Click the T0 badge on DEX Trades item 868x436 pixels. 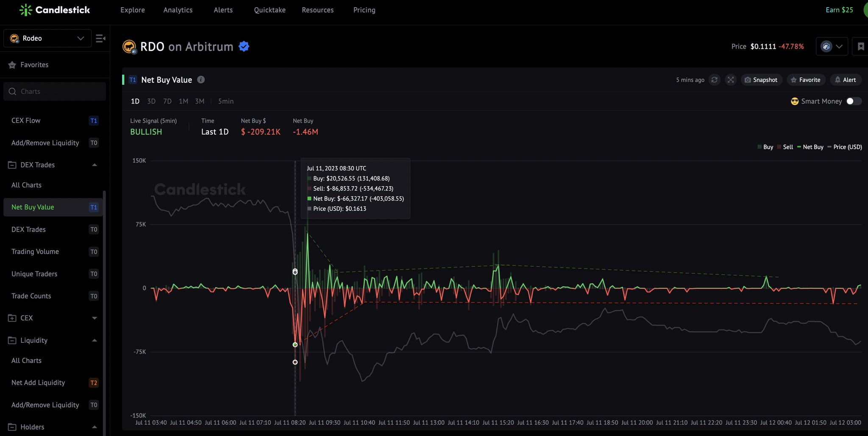[x=94, y=229]
